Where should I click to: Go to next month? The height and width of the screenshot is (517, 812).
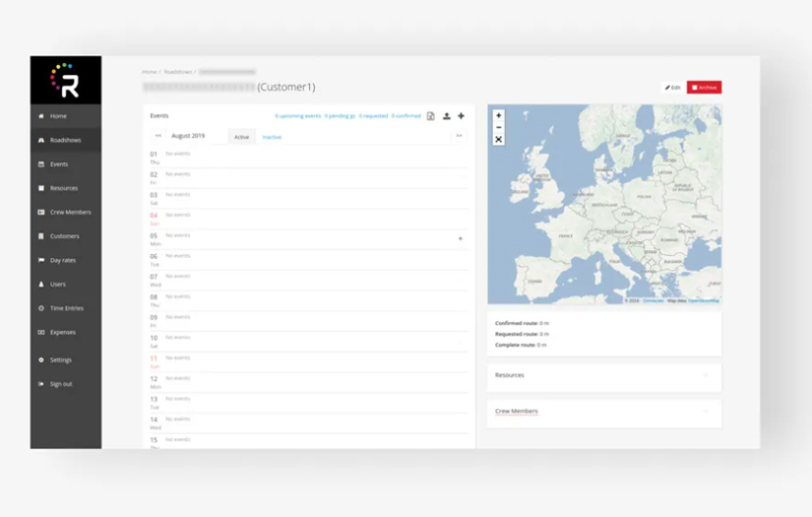point(459,136)
